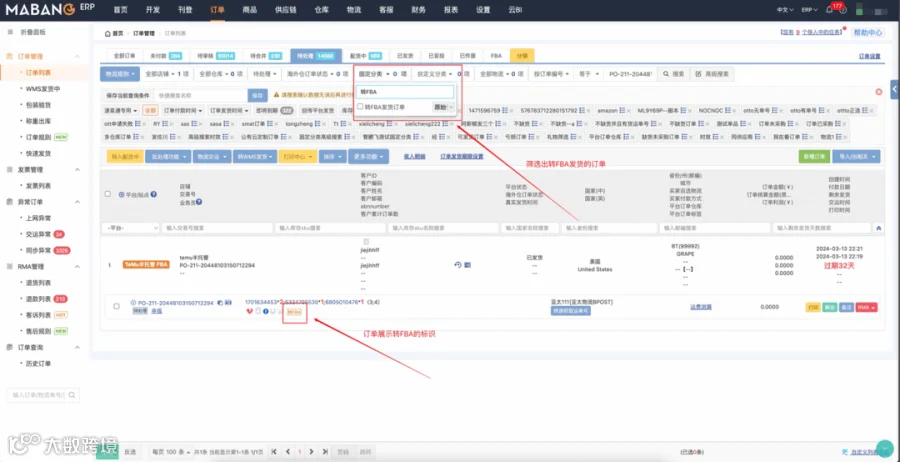The height and width of the screenshot is (462, 900).
Task: Click the copy icon beside order number
Action: coord(220,302)
